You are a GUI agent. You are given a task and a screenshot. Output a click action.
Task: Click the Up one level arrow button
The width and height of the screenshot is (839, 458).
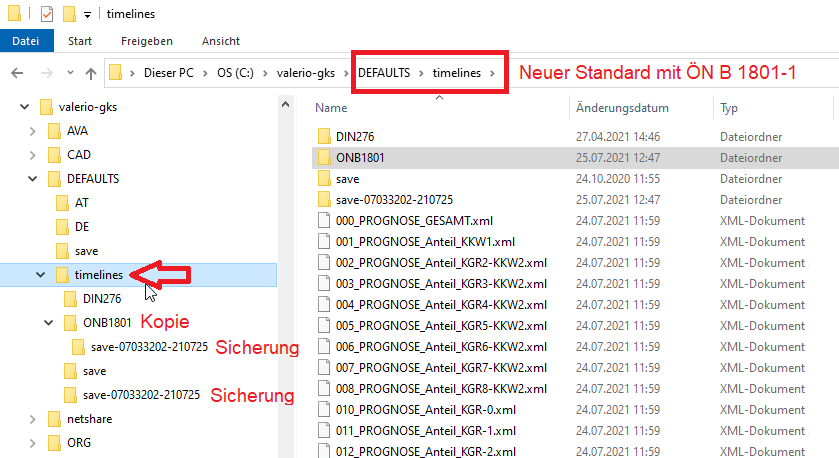(x=91, y=72)
